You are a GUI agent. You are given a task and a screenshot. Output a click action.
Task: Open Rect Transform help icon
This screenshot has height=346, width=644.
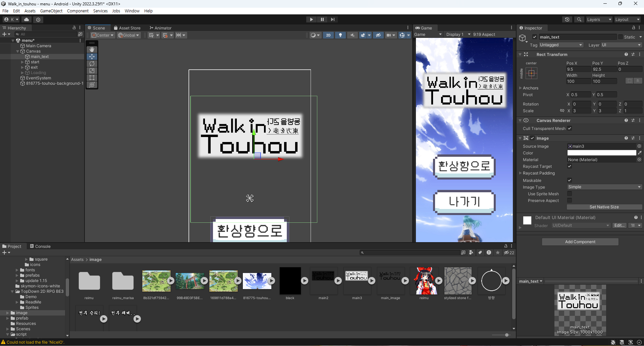(x=626, y=54)
